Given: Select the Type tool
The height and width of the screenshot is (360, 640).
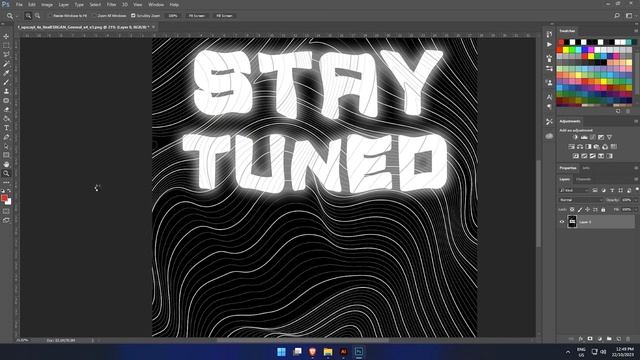Looking at the screenshot, I should point(6,128).
